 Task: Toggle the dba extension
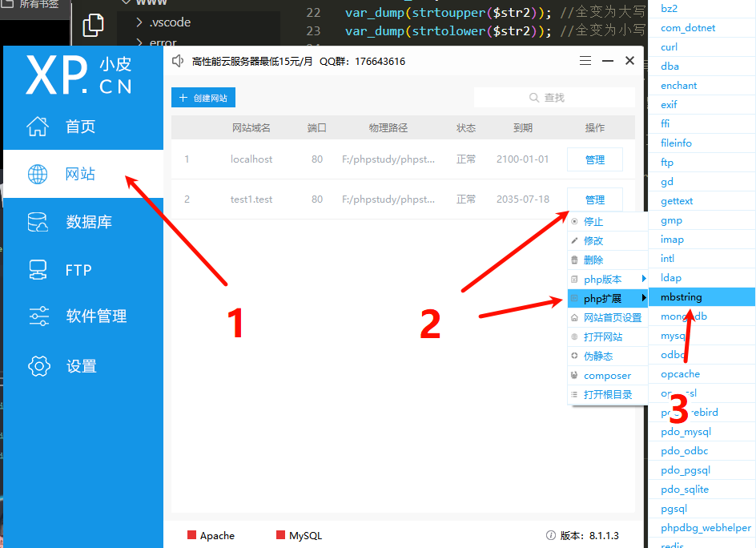pyautogui.click(x=702, y=66)
